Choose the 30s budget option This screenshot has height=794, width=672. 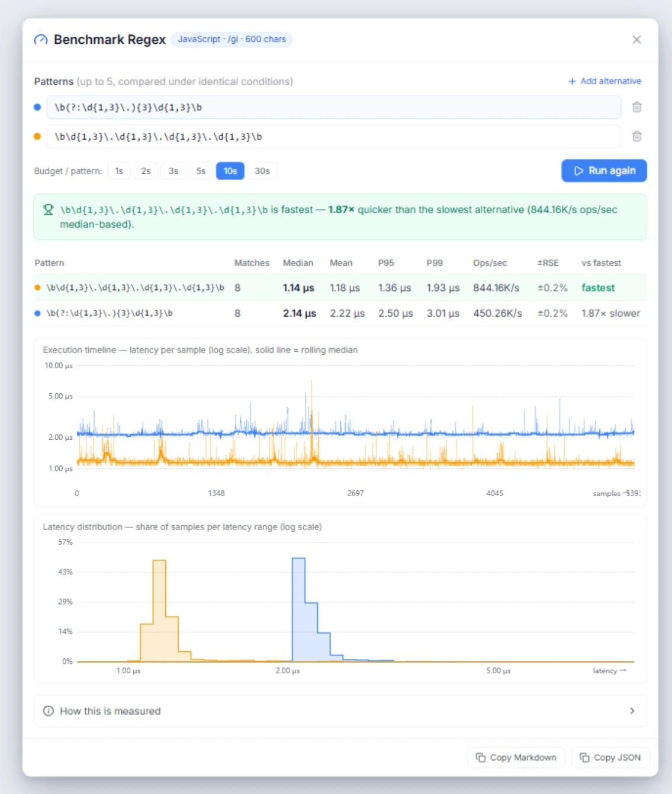262,171
